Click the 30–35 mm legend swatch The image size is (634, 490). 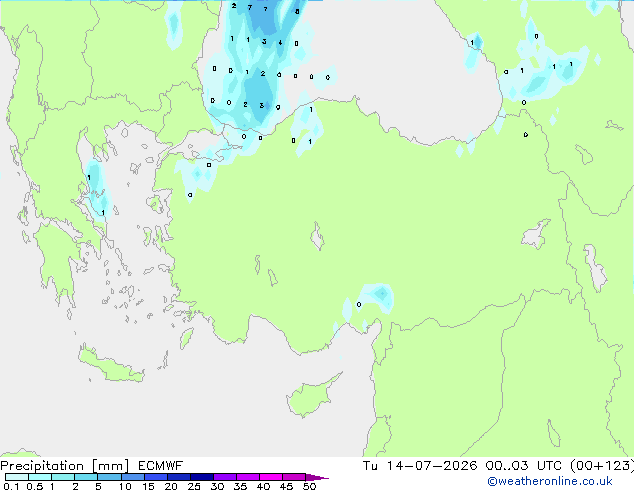point(225,477)
